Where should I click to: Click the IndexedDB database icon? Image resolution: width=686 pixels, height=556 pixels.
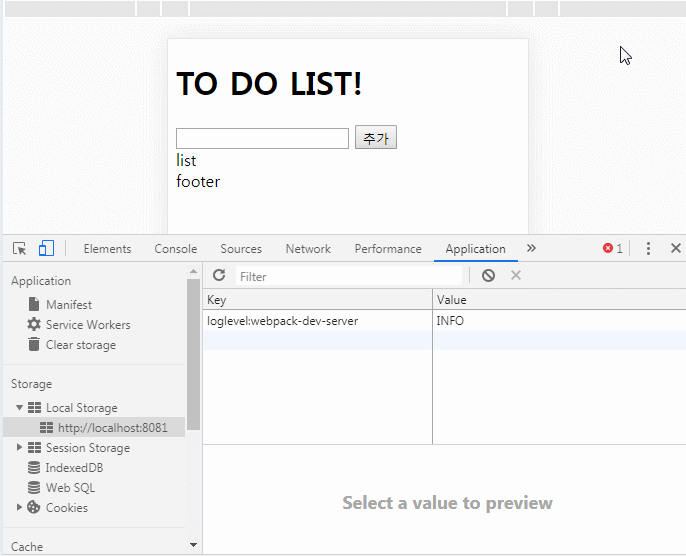coord(34,468)
